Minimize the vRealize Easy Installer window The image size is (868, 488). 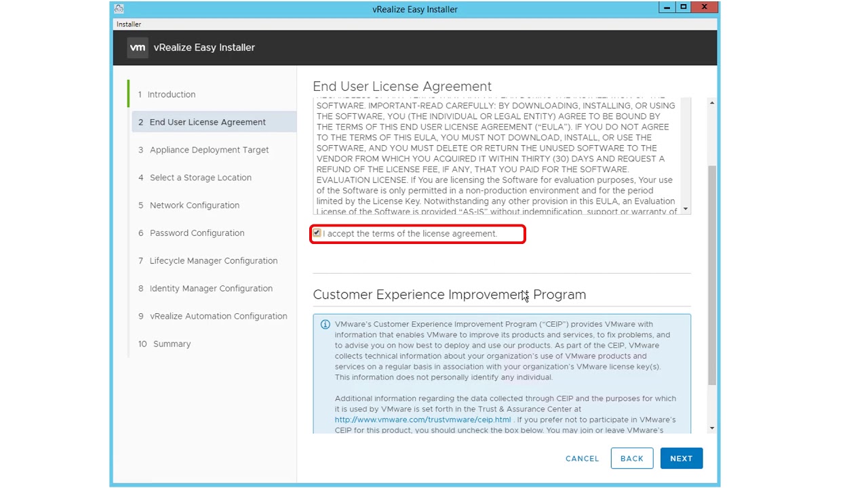click(x=667, y=7)
